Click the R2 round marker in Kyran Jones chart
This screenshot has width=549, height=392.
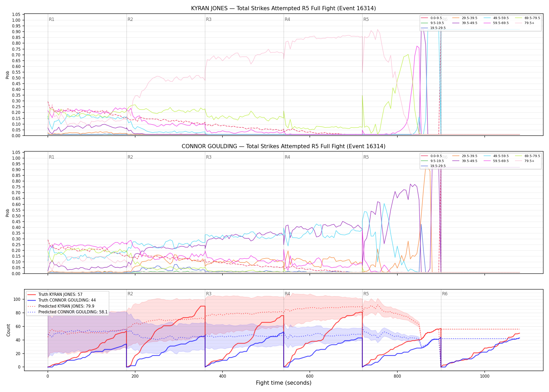pyautogui.click(x=130, y=19)
